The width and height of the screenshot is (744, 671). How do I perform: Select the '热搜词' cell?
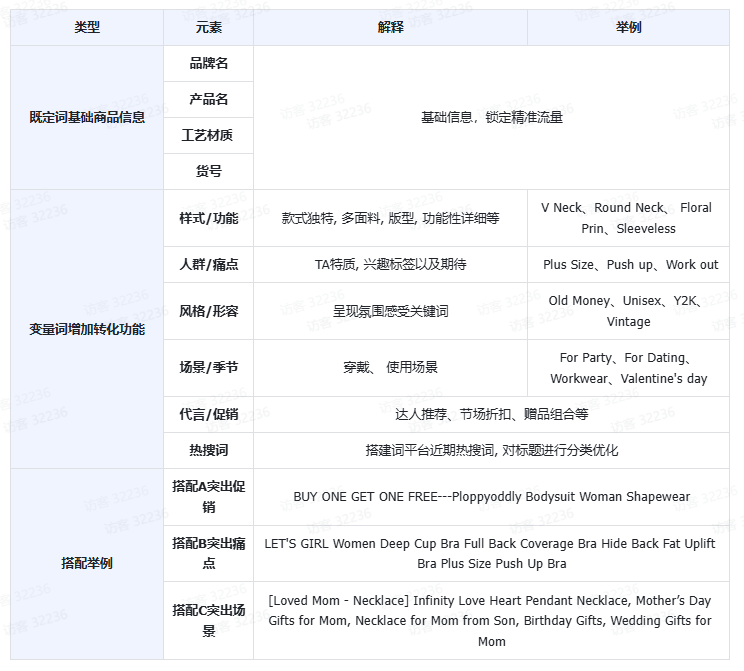tap(208, 450)
